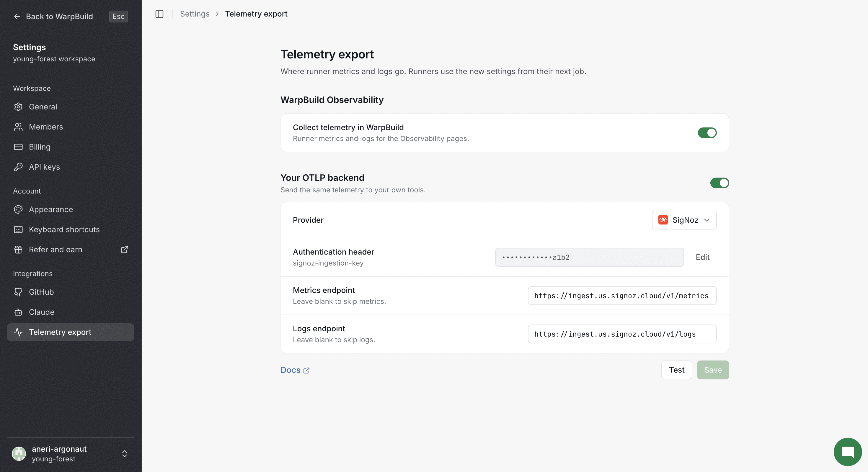This screenshot has width=868, height=472.
Task: Open the chat support bubble
Action: (848, 452)
